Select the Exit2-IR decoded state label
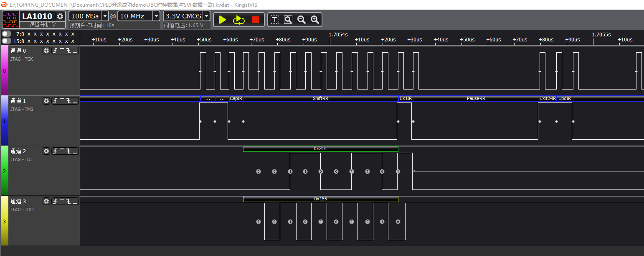Viewport: 644px width, 256px height. click(x=548, y=99)
